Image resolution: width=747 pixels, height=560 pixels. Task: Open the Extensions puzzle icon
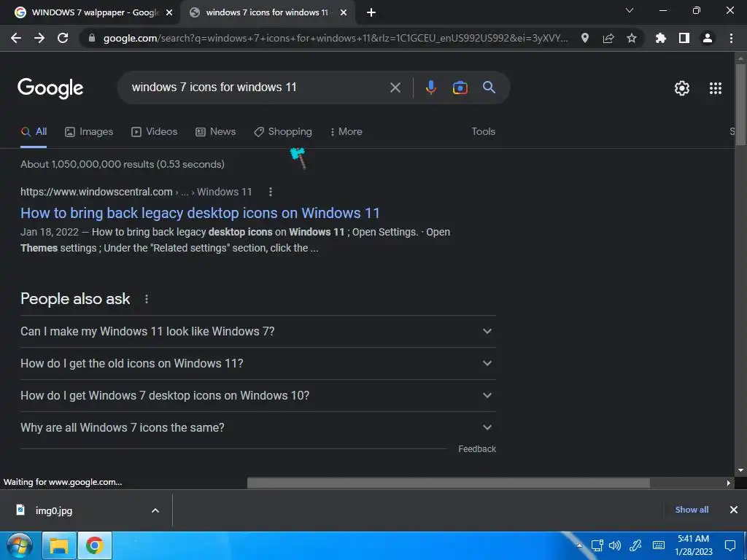pos(661,38)
